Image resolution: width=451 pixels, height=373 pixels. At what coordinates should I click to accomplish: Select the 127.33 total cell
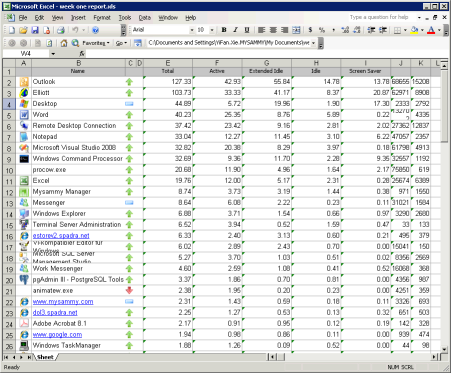pos(168,82)
